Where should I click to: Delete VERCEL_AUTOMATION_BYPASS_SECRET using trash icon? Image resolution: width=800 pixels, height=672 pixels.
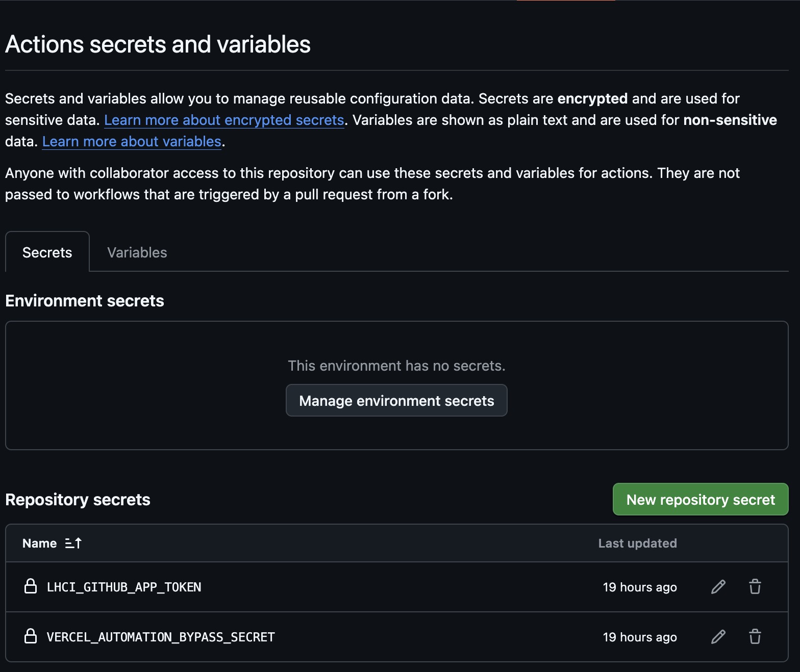[x=755, y=637]
